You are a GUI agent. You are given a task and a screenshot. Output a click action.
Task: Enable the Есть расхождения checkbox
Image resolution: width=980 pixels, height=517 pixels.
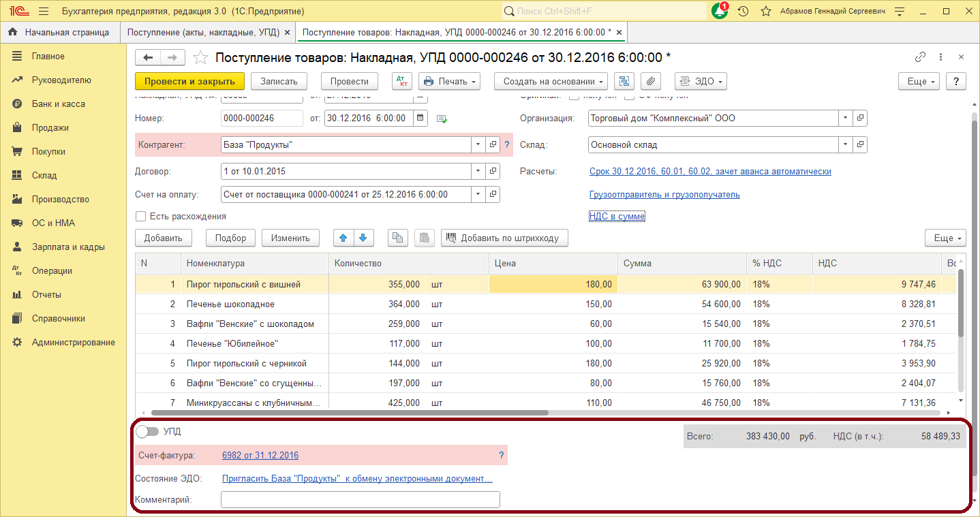click(141, 216)
